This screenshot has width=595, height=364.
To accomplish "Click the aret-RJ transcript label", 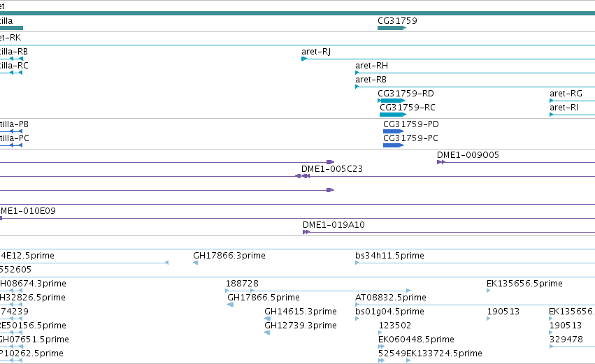I will pos(316,52).
